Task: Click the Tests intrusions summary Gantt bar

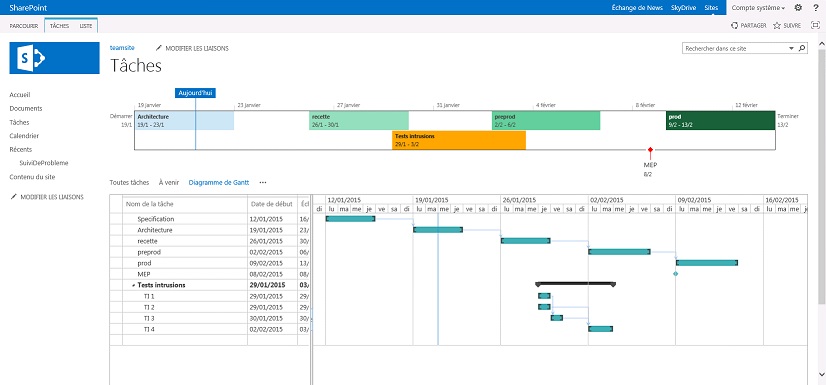Action: click(575, 284)
